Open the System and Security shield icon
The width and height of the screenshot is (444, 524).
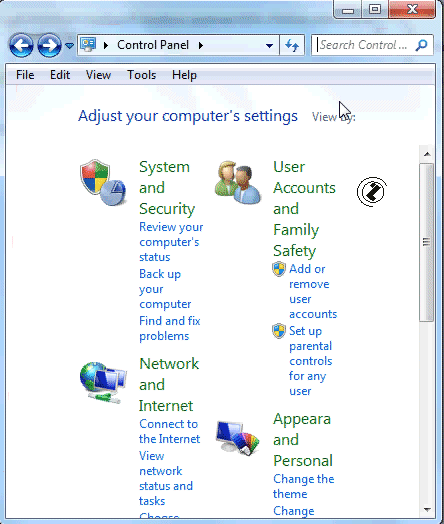(x=103, y=182)
